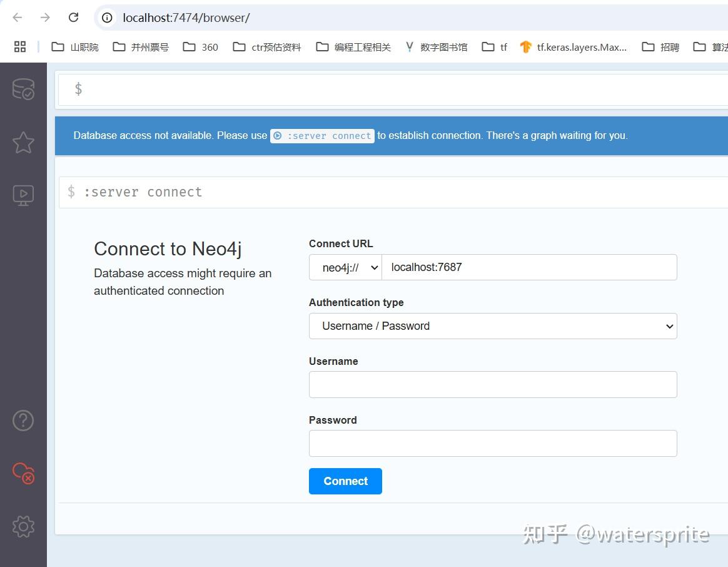Click the Username input field
This screenshot has height=567, width=728.
[x=493, y=384]
